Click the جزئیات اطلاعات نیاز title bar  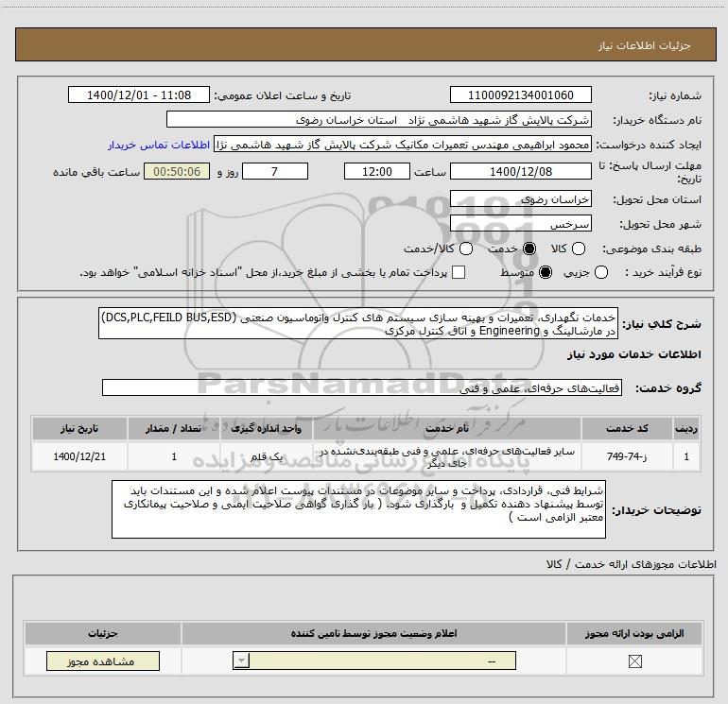pos(365,45)
